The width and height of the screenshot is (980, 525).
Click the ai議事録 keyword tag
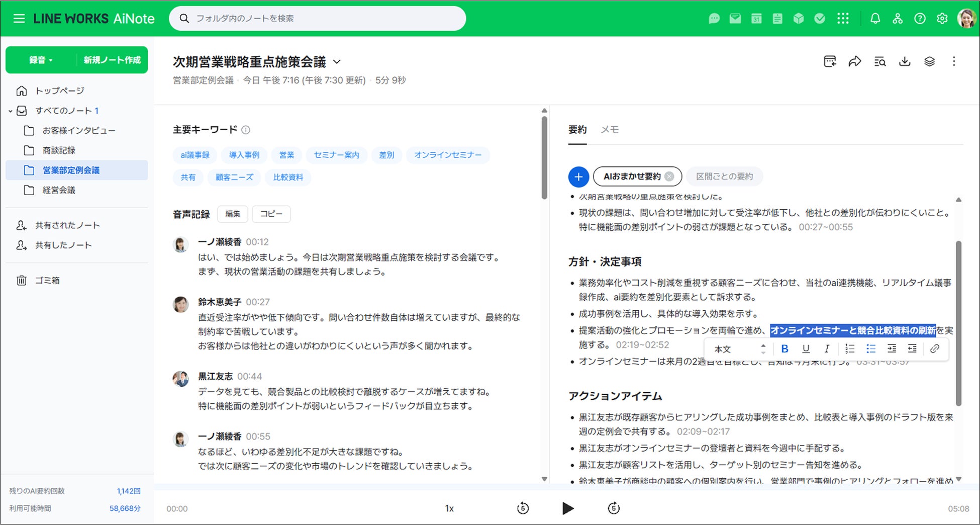(195, 155)
